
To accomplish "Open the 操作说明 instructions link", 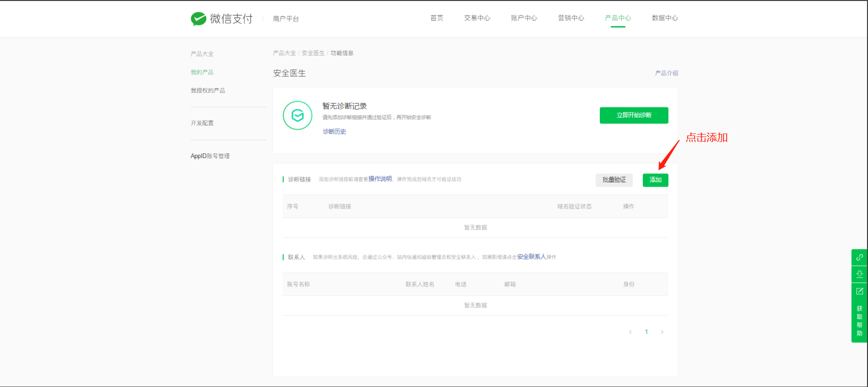I will pyautogui.click(x=380, y=179).
